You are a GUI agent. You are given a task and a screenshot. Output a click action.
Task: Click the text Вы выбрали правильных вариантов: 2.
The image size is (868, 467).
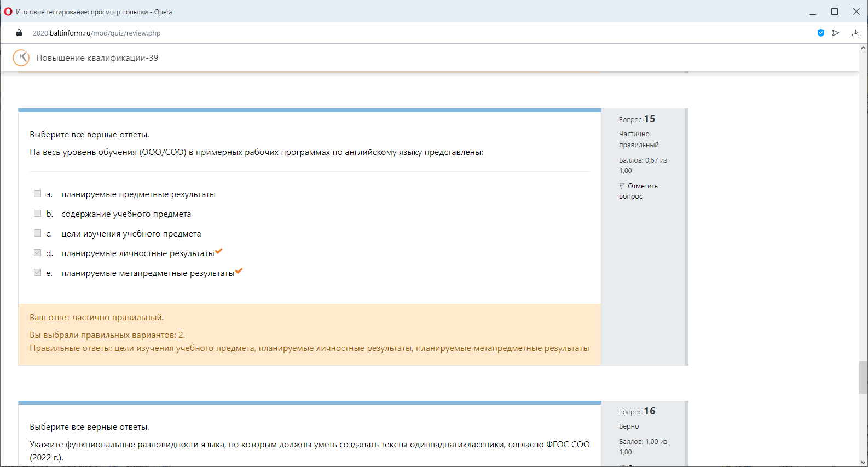tap(107, 335)
